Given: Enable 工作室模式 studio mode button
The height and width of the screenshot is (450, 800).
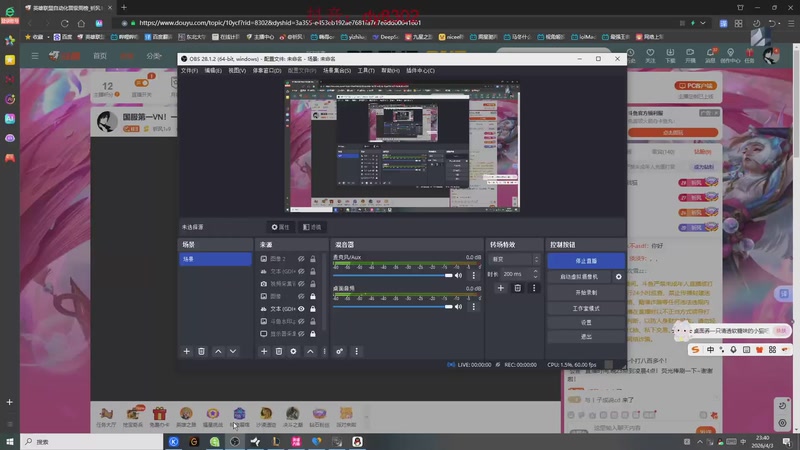Looking at the screenshot, I should 586,309.
